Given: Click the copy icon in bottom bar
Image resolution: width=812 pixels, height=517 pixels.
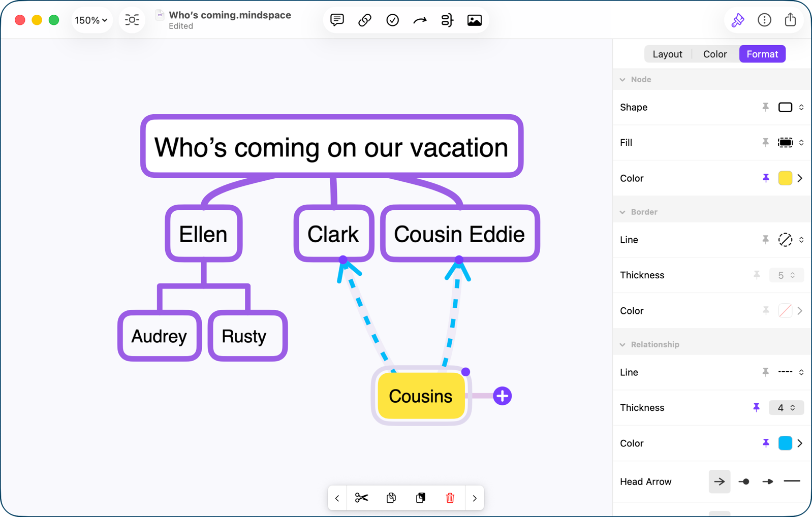Looking at the screenshot, I should [391, 498].
